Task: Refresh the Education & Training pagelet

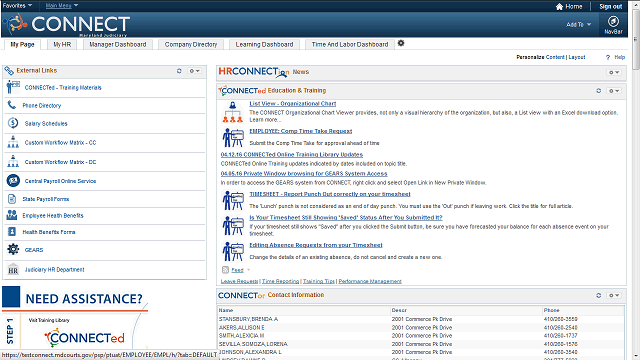Action: click(x=598, y=91)
